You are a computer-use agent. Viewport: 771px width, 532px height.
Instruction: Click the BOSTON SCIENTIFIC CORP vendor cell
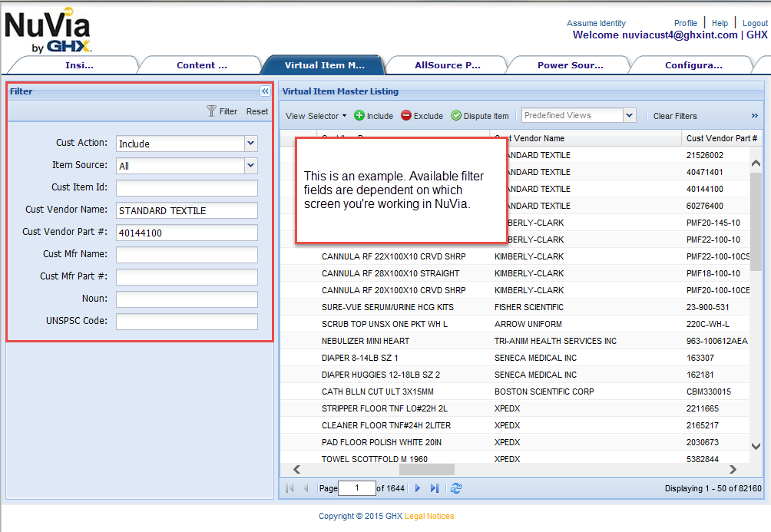pos(544,392)
